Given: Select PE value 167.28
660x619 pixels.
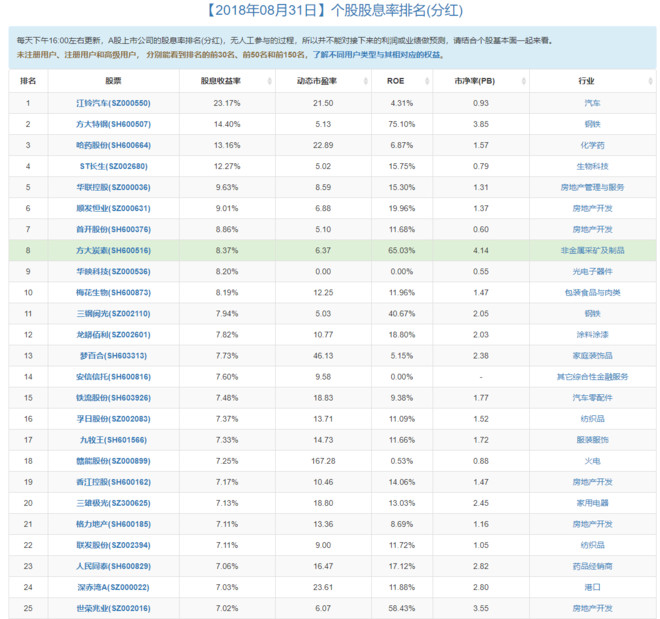Looking at the screenshot, I should pyautogui.click(x=323, y=461).
